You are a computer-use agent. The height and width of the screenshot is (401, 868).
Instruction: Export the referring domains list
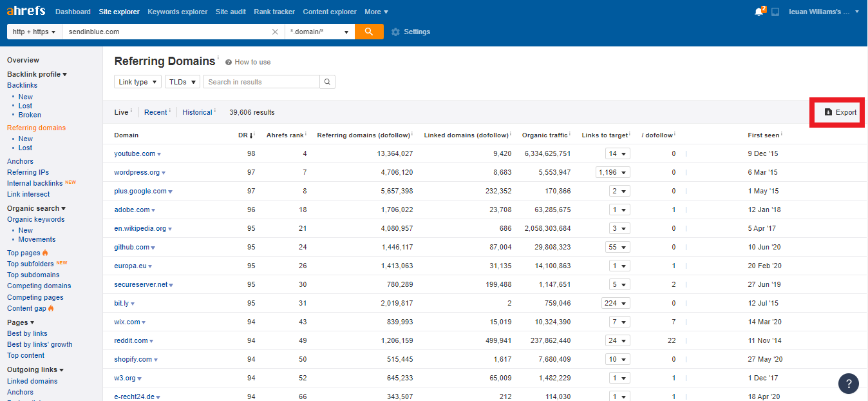point(840,112)
